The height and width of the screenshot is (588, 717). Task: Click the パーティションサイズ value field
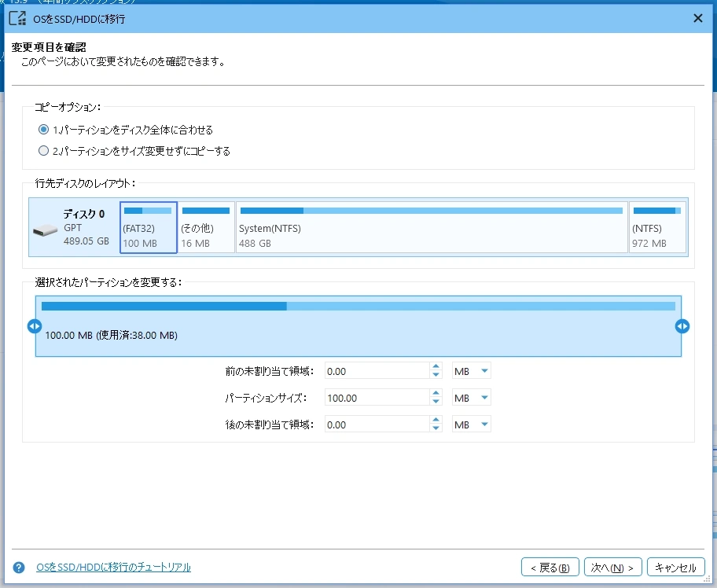click(377, 398)
